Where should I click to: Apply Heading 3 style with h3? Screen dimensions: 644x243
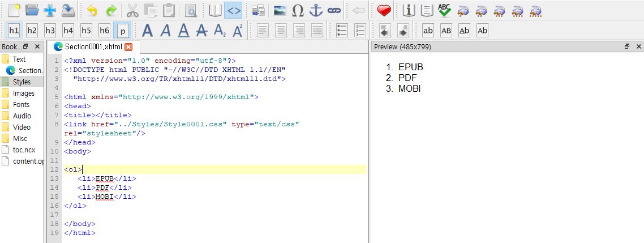pos(50,31)
